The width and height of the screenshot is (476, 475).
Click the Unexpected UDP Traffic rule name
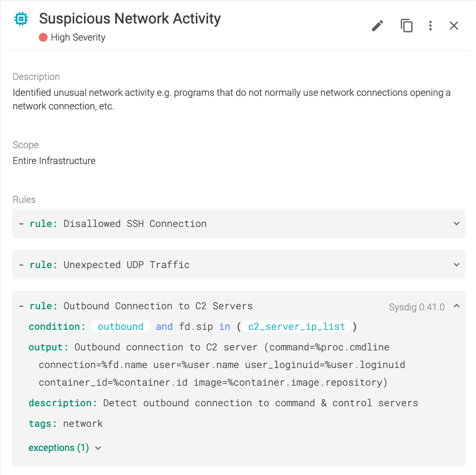tap(126, 265)
